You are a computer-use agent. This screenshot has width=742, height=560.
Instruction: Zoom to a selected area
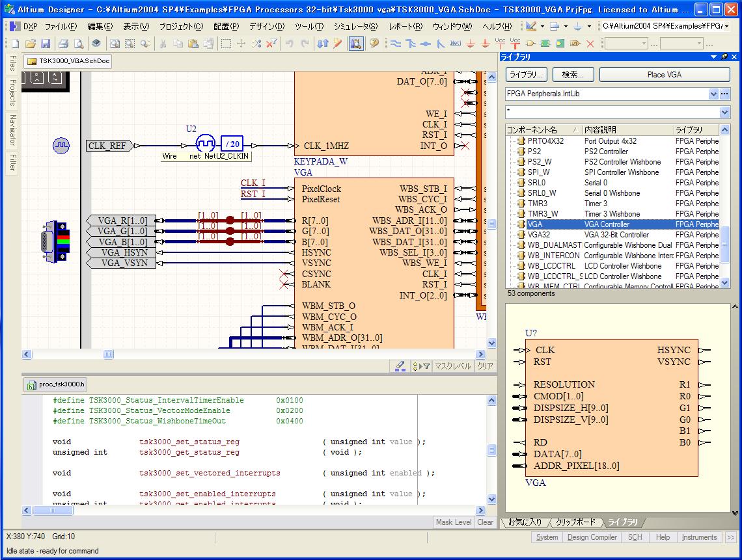[130, 44]
